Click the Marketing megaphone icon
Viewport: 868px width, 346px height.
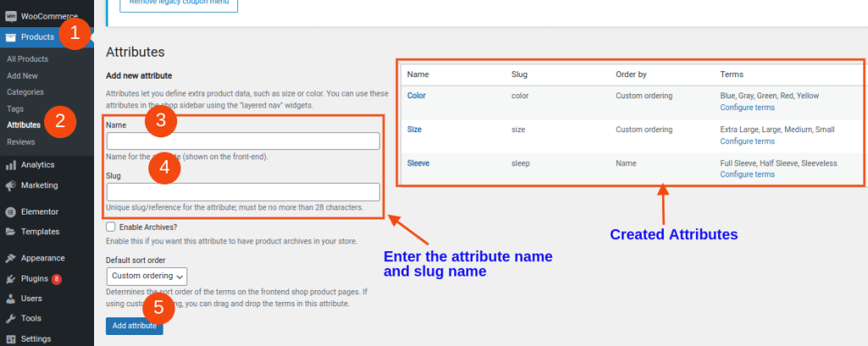click(10, 186)
